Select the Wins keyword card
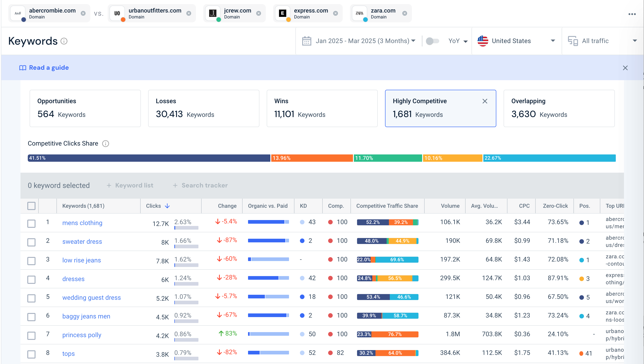 pos(322,108)
